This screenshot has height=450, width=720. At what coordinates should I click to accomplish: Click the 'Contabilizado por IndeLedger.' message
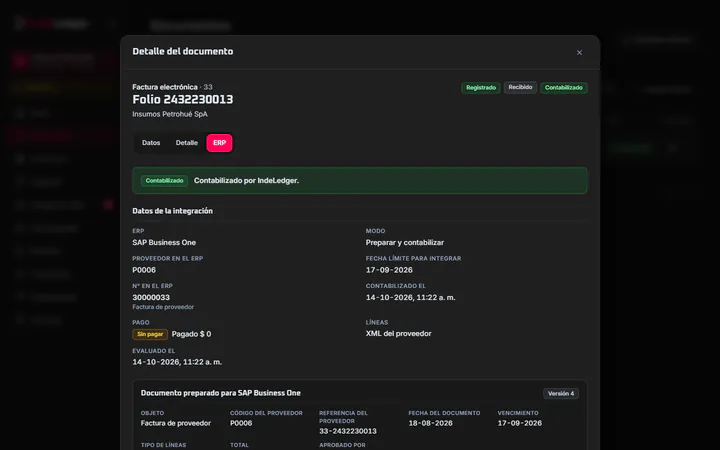point(246,180)
